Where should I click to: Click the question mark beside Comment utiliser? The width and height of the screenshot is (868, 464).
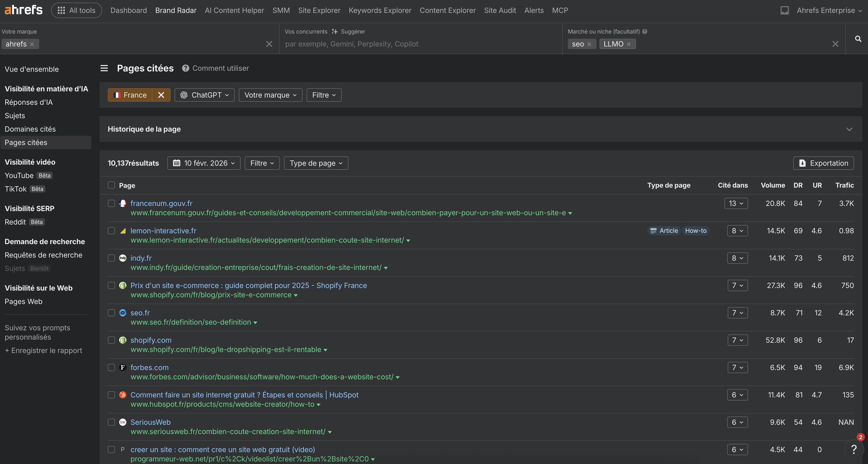[186, 68]
